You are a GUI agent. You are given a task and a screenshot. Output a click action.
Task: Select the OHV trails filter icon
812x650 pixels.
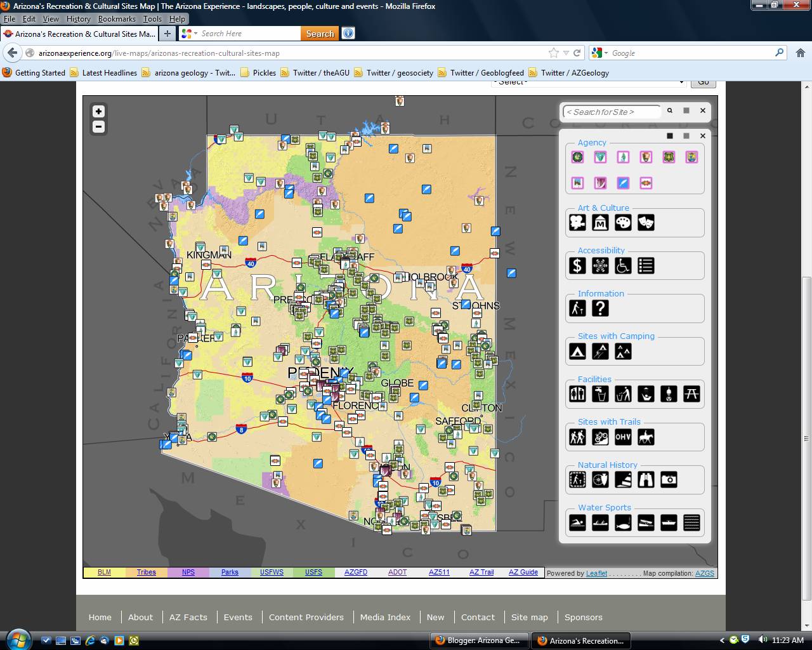(x=622, y=437)
